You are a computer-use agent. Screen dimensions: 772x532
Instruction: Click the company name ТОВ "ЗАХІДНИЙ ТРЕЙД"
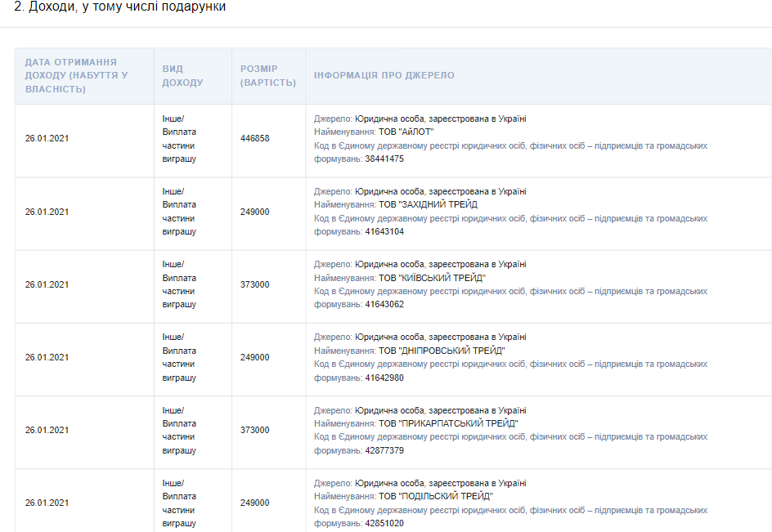(428, 204)
